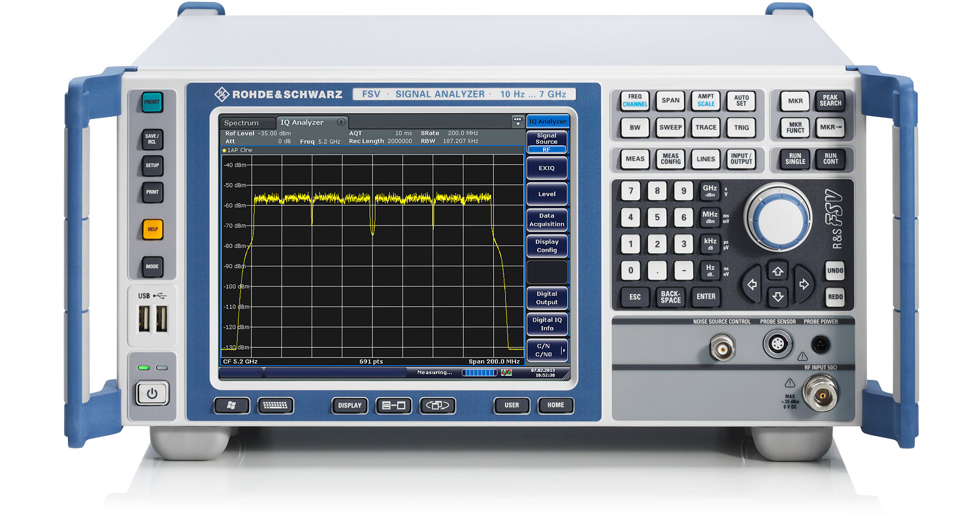Click the rotary knob center
This screenshot has height=523, width=980.
[777, 216]
